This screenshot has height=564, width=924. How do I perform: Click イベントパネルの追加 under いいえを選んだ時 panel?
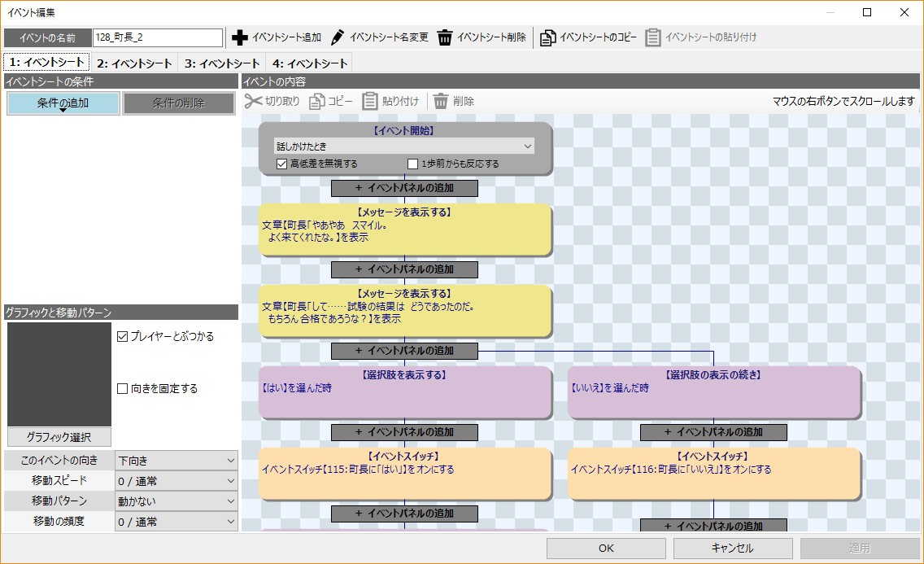(713, 432)
